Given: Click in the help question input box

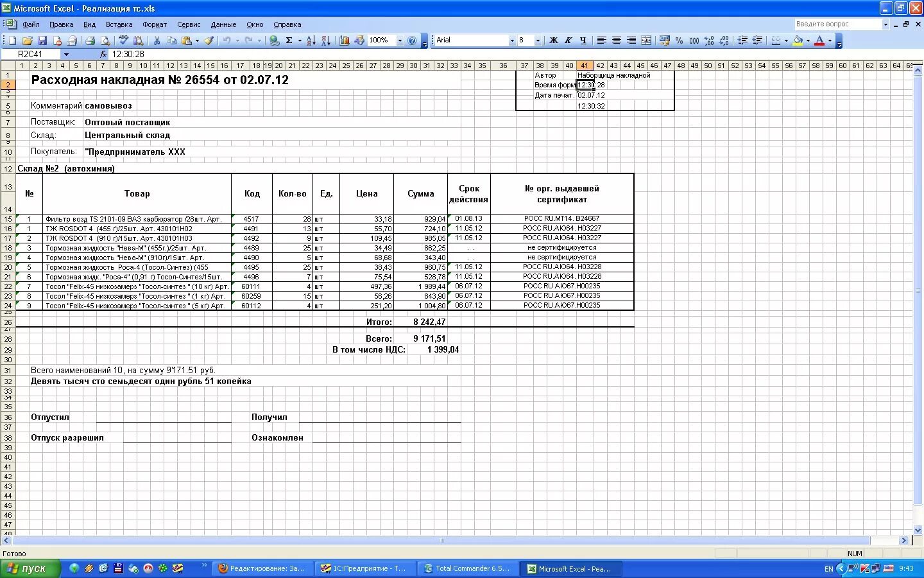Looking at the screenshot, I should [837, 24].
